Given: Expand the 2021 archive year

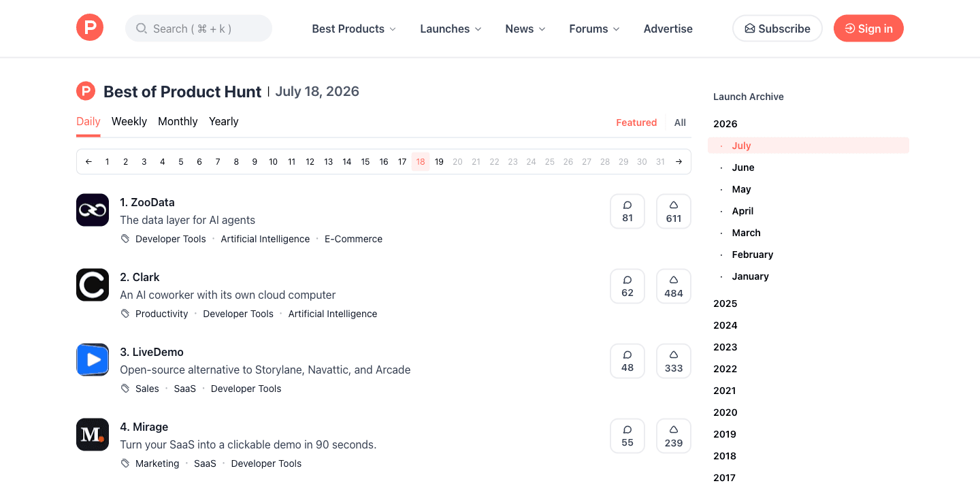Looking at the screenshot, I should 725,391.
